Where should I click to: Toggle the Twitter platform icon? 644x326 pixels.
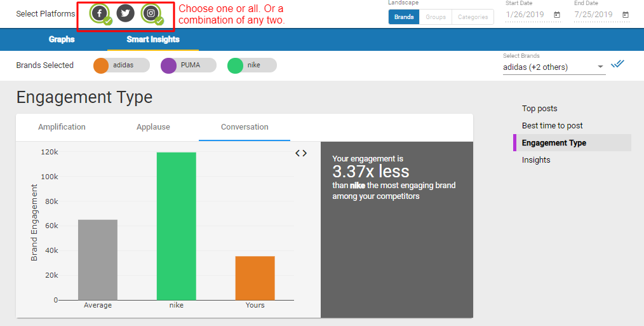click(125, 13)
